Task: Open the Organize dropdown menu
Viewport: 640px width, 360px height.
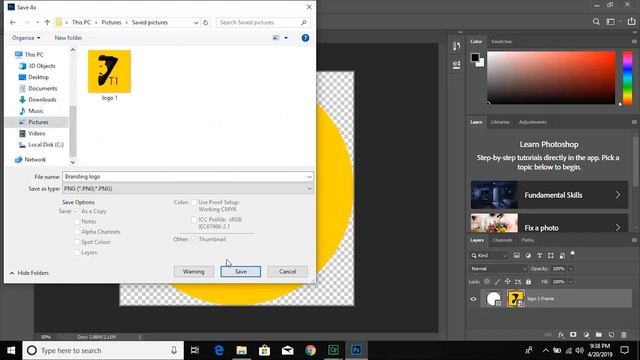Action: 26,38
